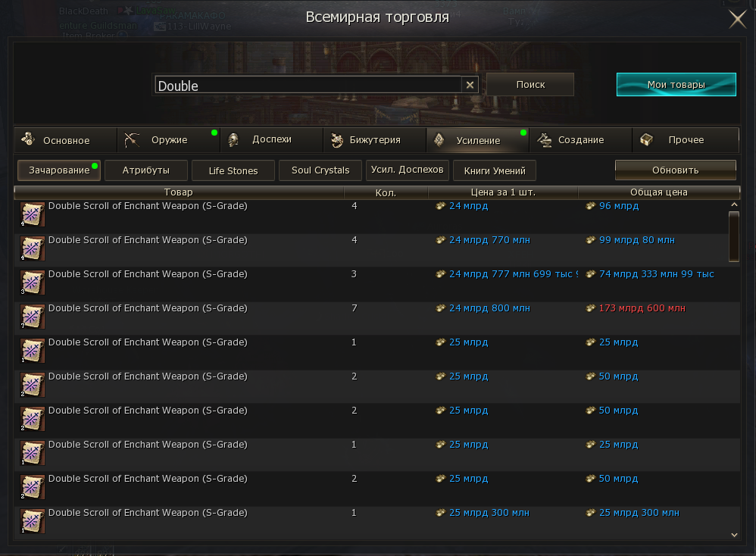756x556 pixels.
Task: Click the search field containing Double
Action: tap(307, 86)
